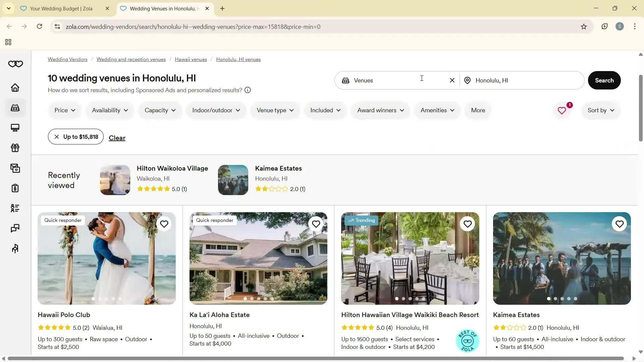
Task: Open the wedding website monitor icon in sidebar
Action: point(15,128)
